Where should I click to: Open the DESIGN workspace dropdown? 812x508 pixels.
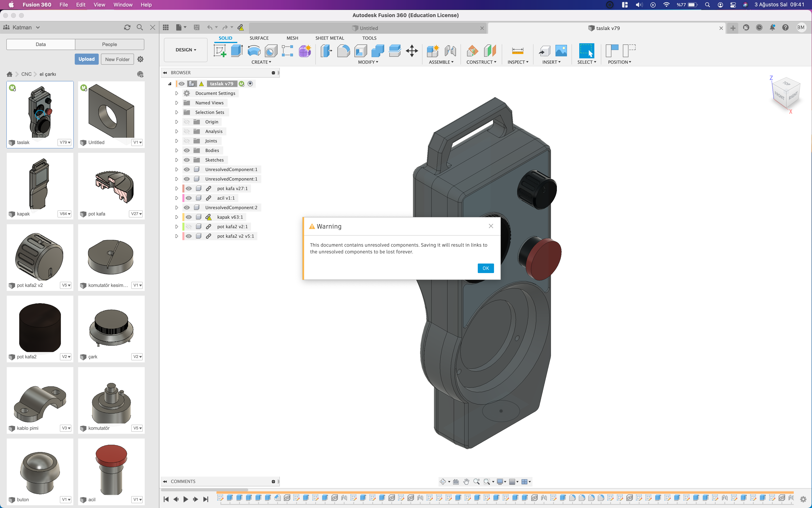coord(186,50)
